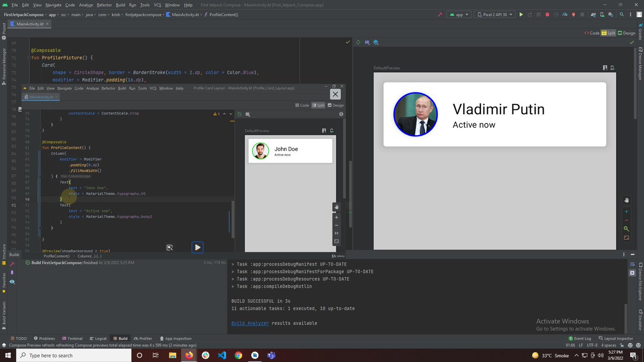Select Design view in the inner window
644x362 pixels.
coord(335,105)
